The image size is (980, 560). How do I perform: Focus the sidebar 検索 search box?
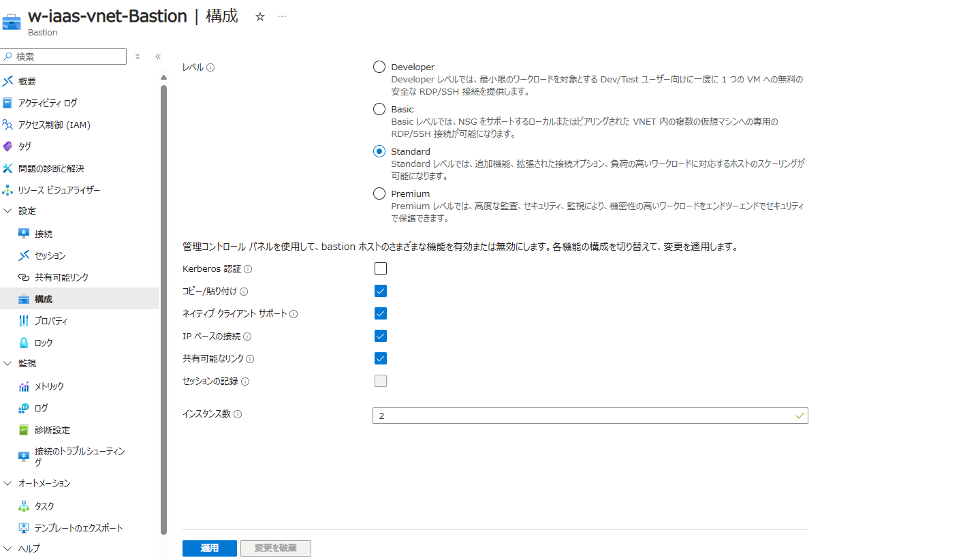(63, 57)
